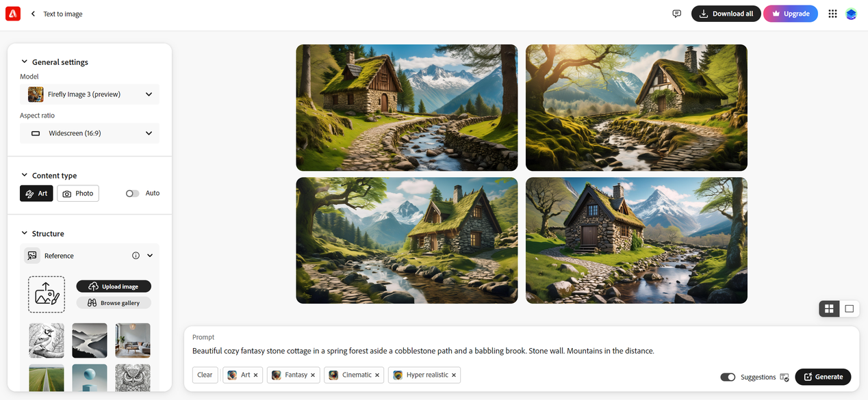Click the Generate button
The height and width of the screenshot is (400, 868).
coord(823,377)
